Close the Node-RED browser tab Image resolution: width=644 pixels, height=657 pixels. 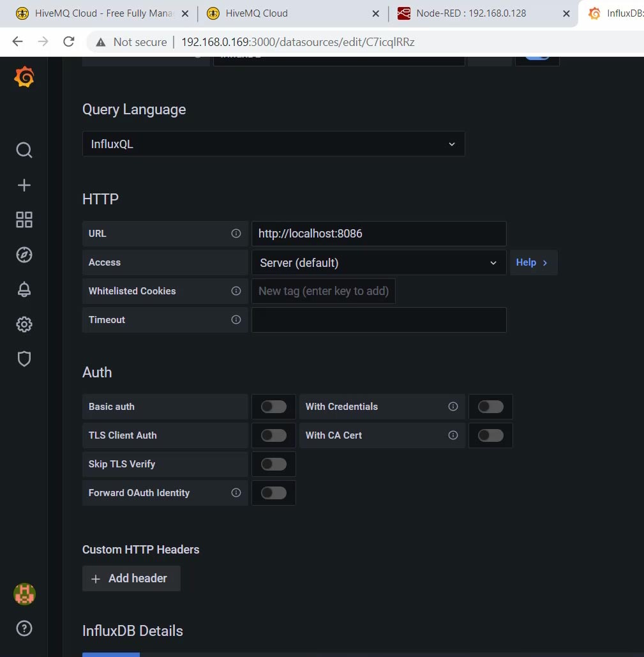coord(566,13)
